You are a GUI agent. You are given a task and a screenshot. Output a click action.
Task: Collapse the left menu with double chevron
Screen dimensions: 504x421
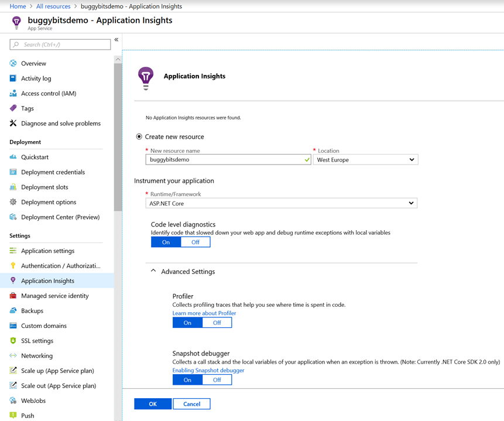pos(116,40)
